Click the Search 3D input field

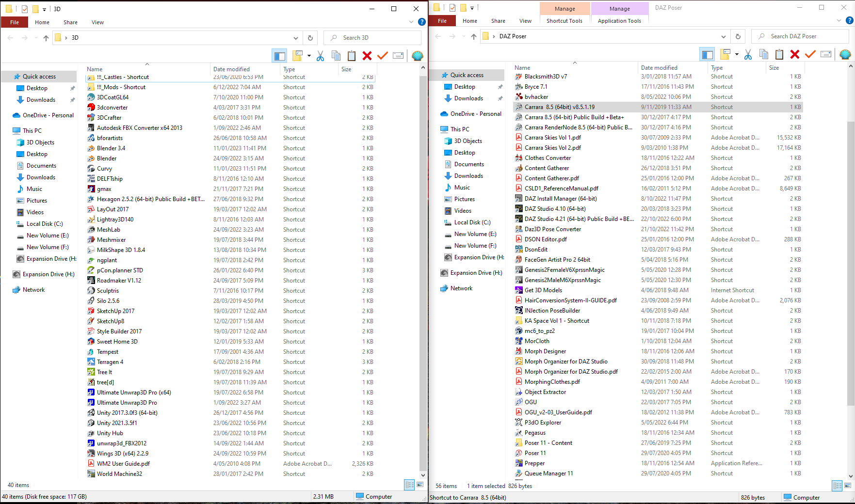[372, 38]
